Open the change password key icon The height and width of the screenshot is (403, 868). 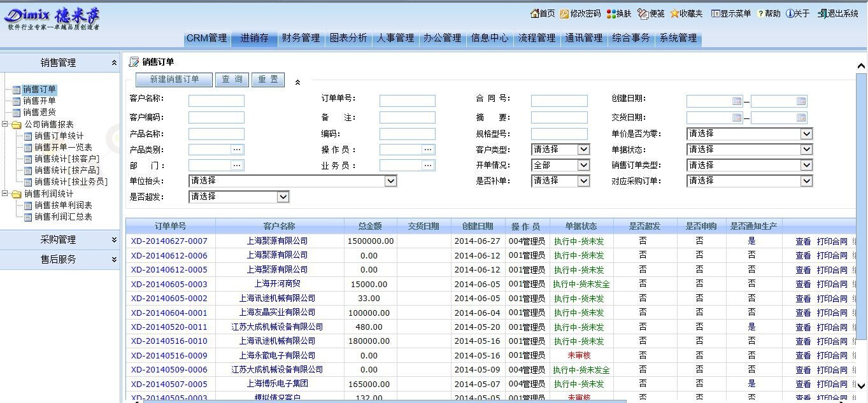coord(564,13)
